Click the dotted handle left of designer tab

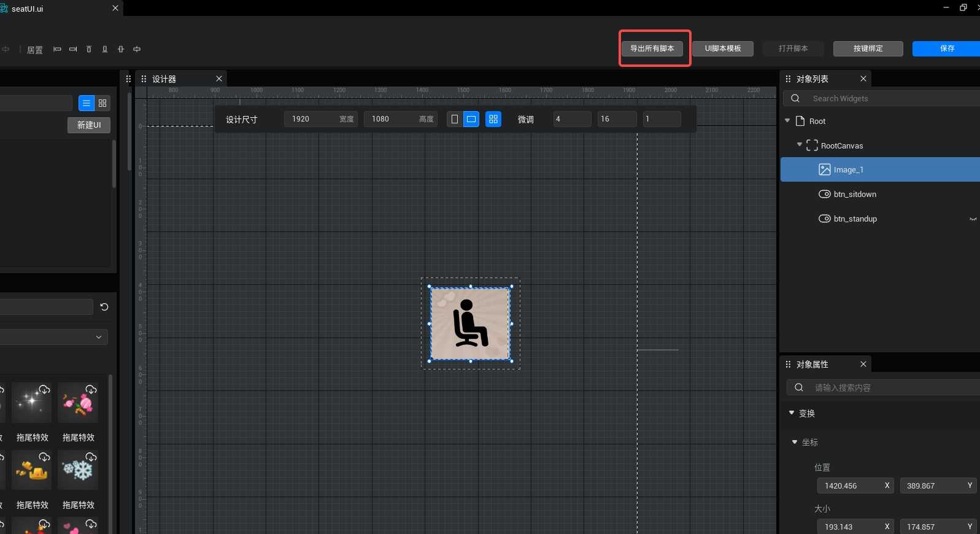[x=128, y=79]
